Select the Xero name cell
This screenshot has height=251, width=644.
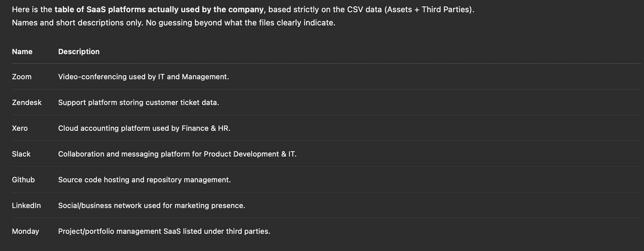[x=20, y=128]
